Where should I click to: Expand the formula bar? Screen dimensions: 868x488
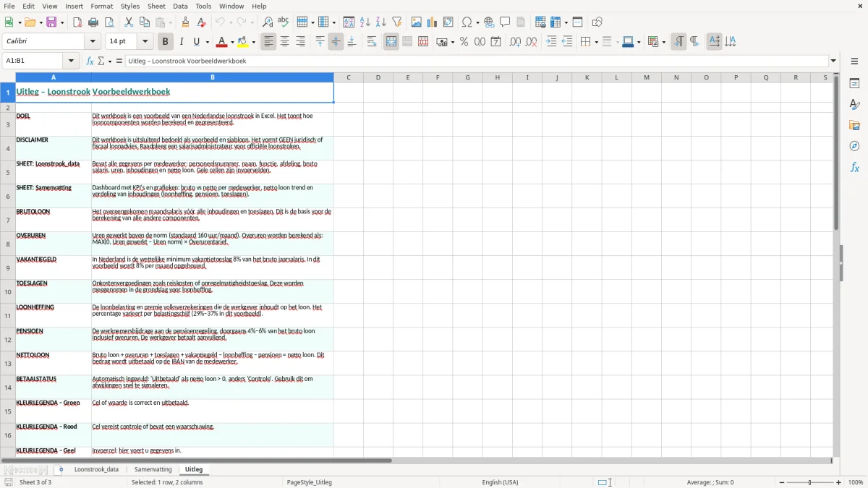click(834, 61)
